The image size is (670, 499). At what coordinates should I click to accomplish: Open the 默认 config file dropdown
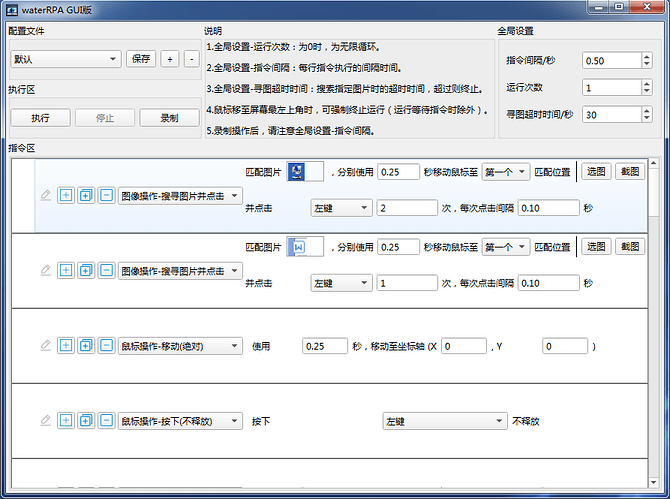(65, 59)
